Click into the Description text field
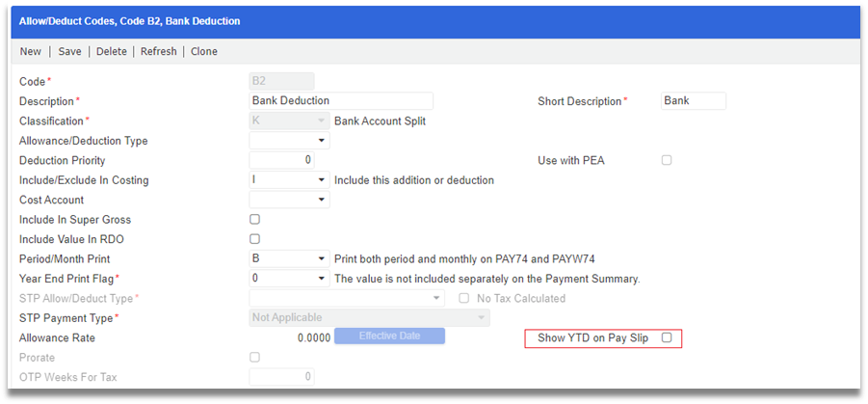The width and height of the screenshot is (868, 404). 341,101
